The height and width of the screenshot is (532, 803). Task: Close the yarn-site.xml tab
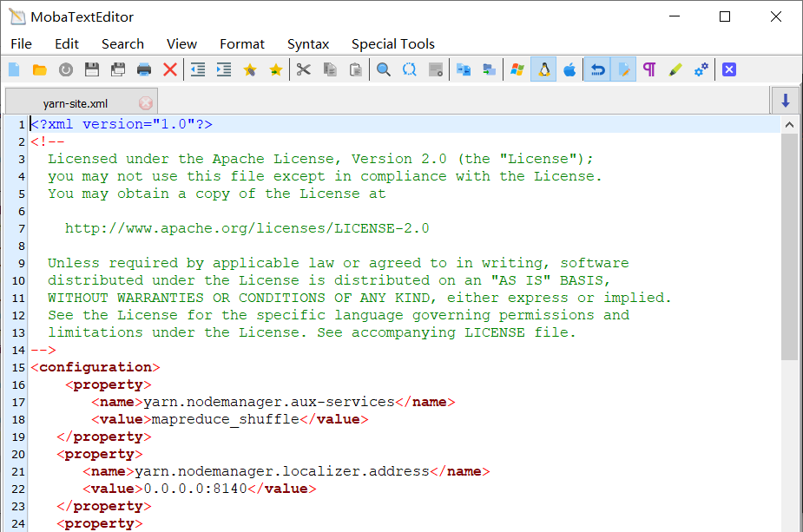pyautogui.click(x=146, y=103)
